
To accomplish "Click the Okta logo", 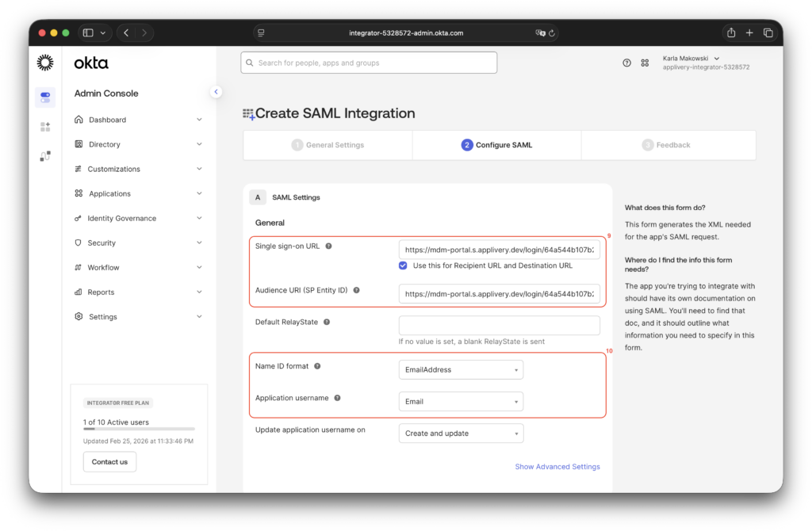I will pyautogui.click(x=90, y=63).
